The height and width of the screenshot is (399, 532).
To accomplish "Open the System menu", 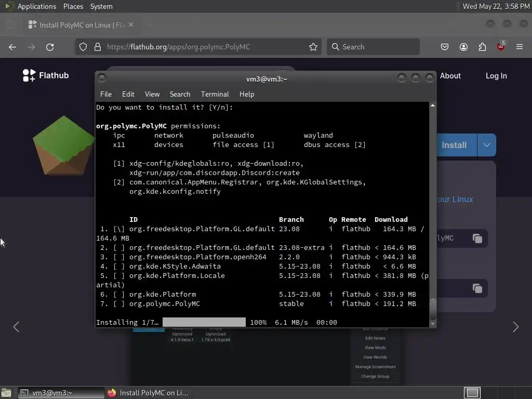I will pos(101,6).
